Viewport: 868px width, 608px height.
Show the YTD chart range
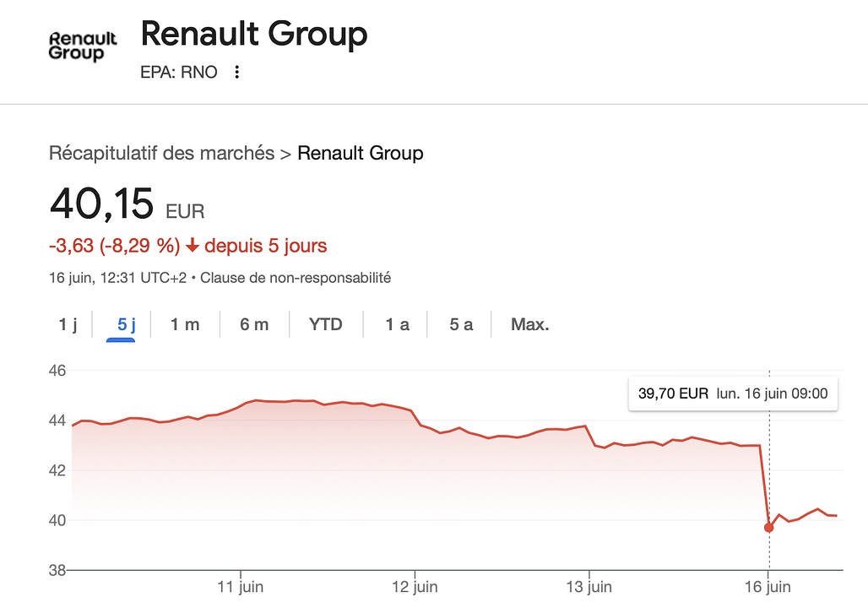[326, 324]
